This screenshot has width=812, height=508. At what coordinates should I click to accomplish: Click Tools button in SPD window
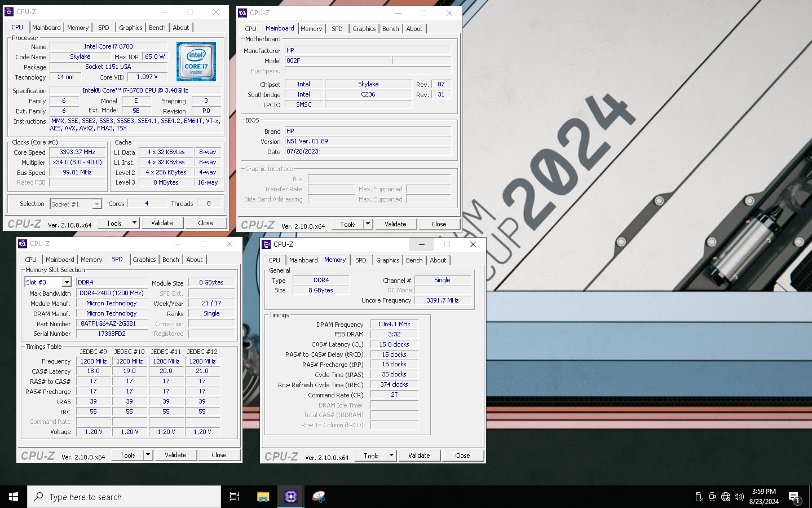[x=127, y=455]
